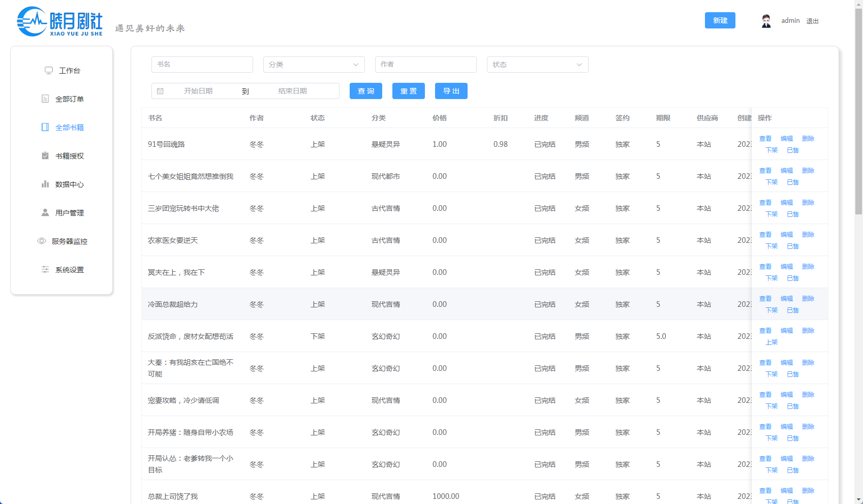Click the 退出 logout link
The width and height of the screenshot is (863, 504).
point(812,21)
